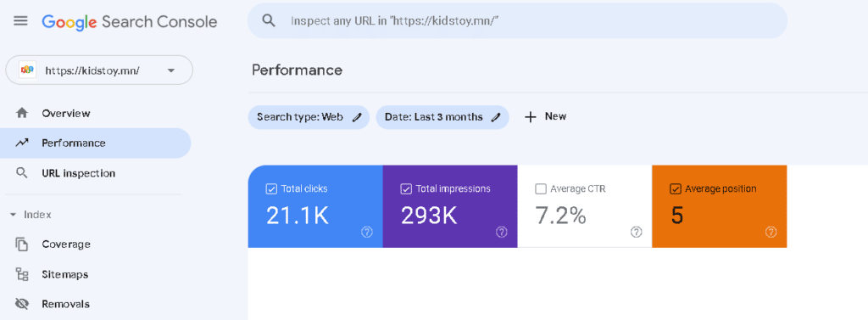The image size is (868, 320).
Task: Click the Sitemaps tree icon
Action: 21,274
